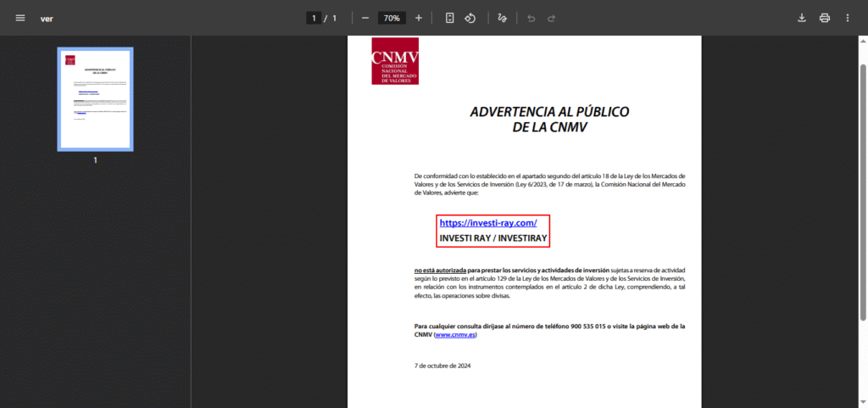Rotate the document counterclockwise

[470, 19]
